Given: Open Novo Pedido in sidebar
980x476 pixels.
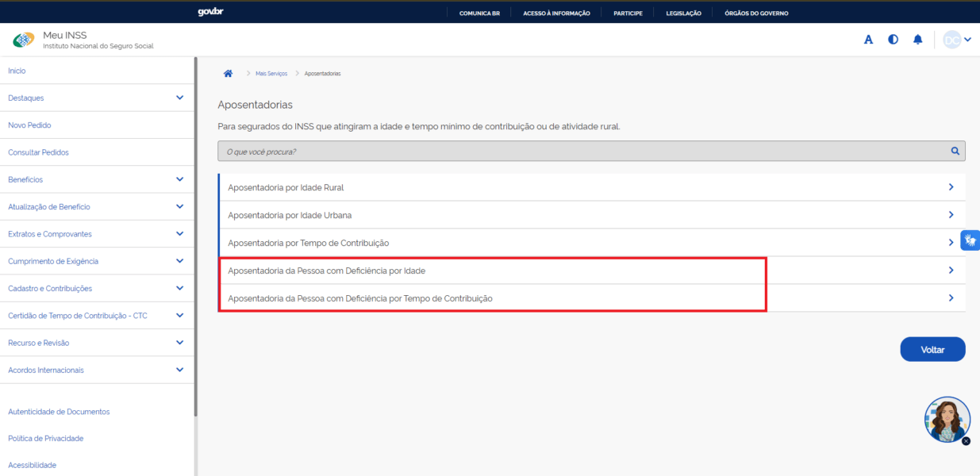Looking at the screenshot, I should click(29, 125).
